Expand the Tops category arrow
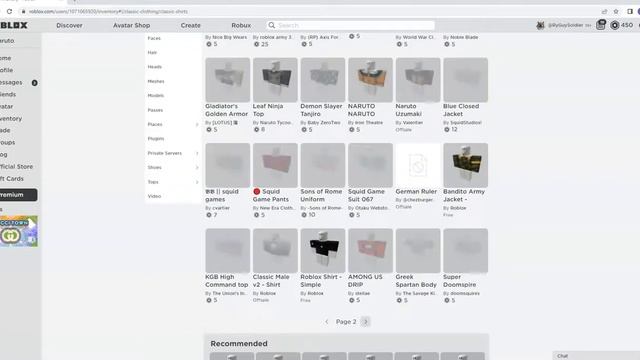 [197, 182]
